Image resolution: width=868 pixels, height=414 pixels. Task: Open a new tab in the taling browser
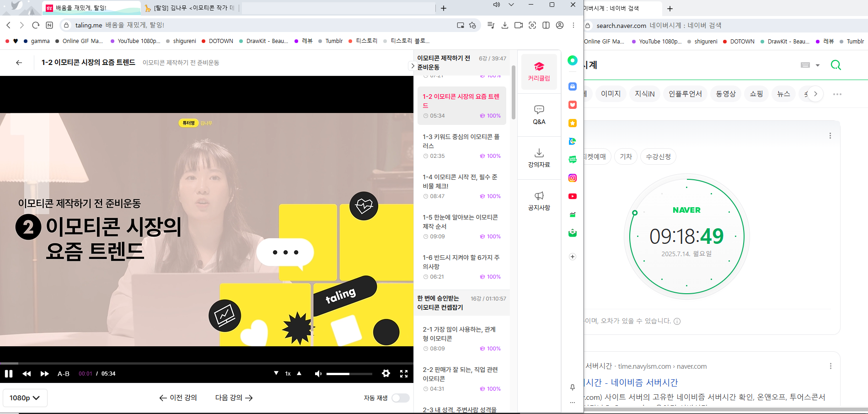(x=444, y=8)
